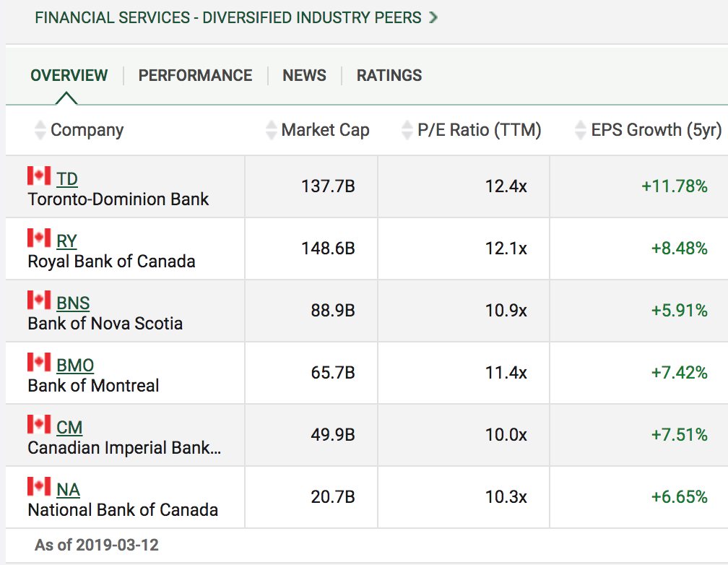Click market cap value 137.7B

click(x=328, y=186)
